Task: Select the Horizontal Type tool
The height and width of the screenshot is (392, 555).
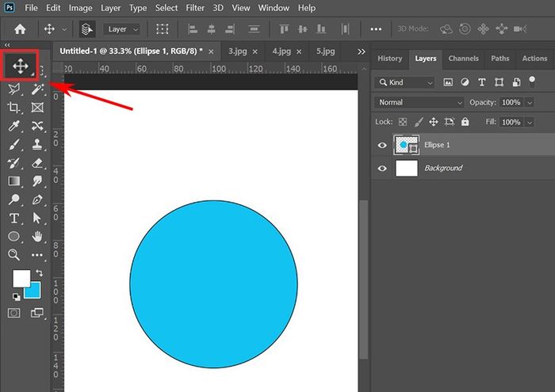Action: 13,218
